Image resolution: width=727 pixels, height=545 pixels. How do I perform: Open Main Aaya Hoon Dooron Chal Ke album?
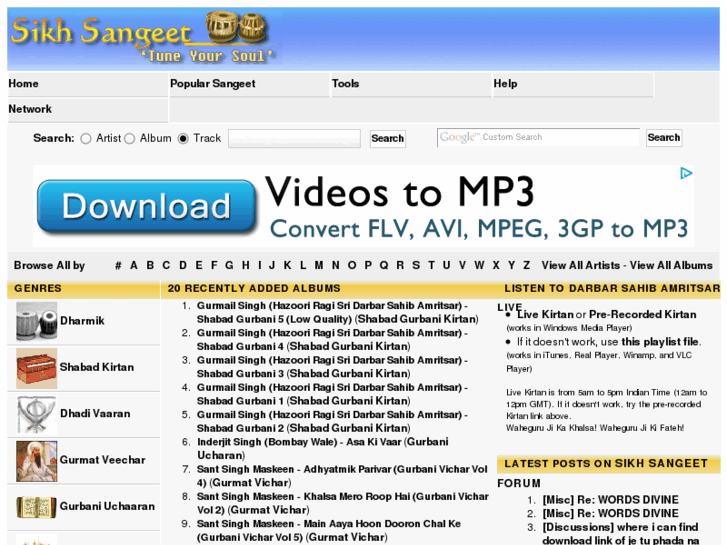coord(329,531)
